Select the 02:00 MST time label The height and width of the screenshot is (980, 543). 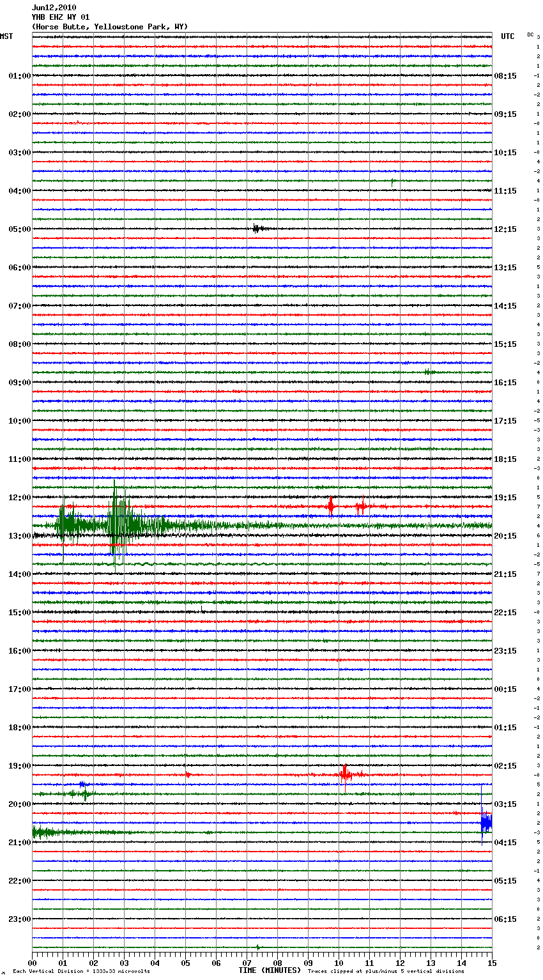click(19, 114)
